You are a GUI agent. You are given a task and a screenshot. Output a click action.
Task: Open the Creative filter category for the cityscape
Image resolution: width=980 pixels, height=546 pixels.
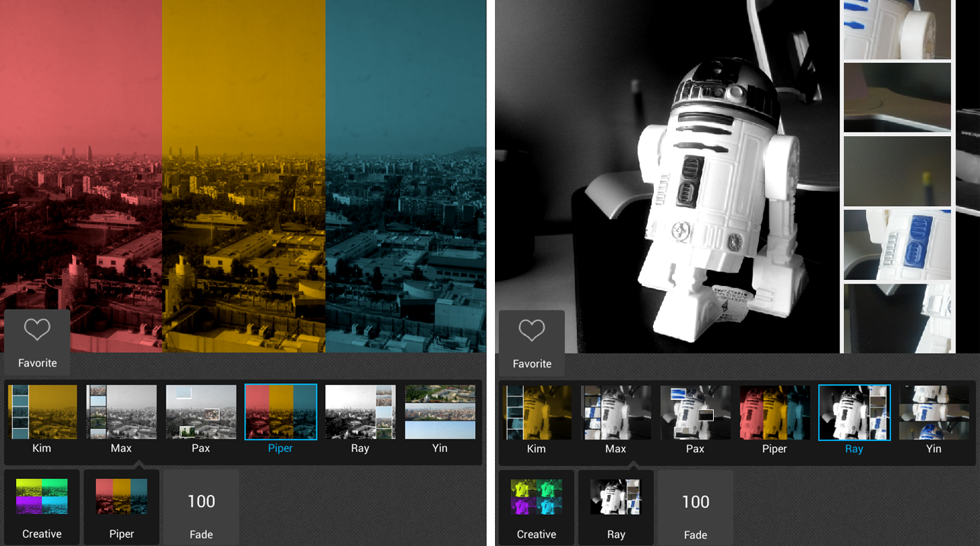41,507
